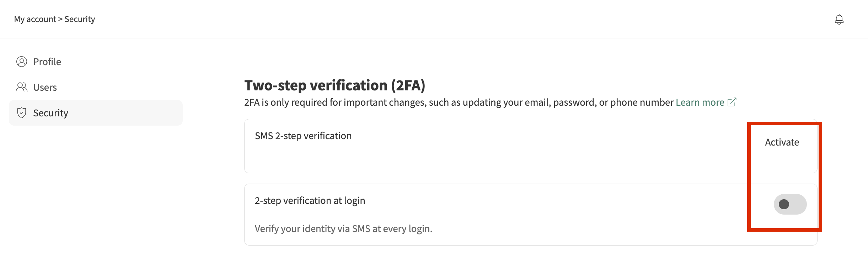This screenshot has height=279, width=868.
Task: Navigate to My account in the breadcrumb
Action: point(35,19)
